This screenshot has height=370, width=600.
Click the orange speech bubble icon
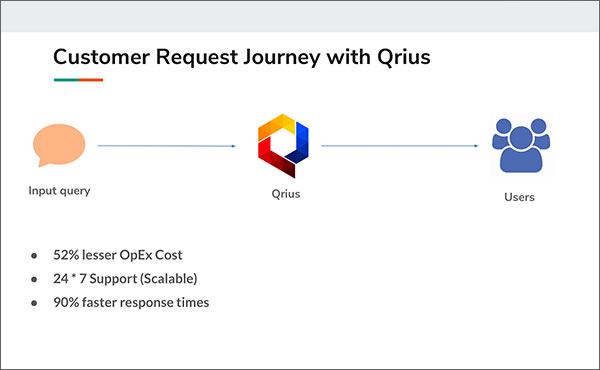point(59,145)
